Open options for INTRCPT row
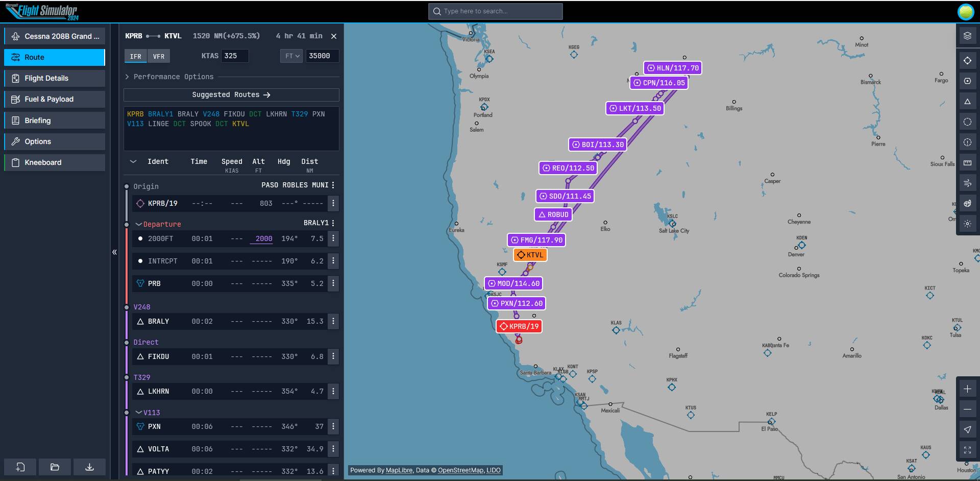Screen dimensions: 980x481 pyautogui.click(x=333, y=261)
